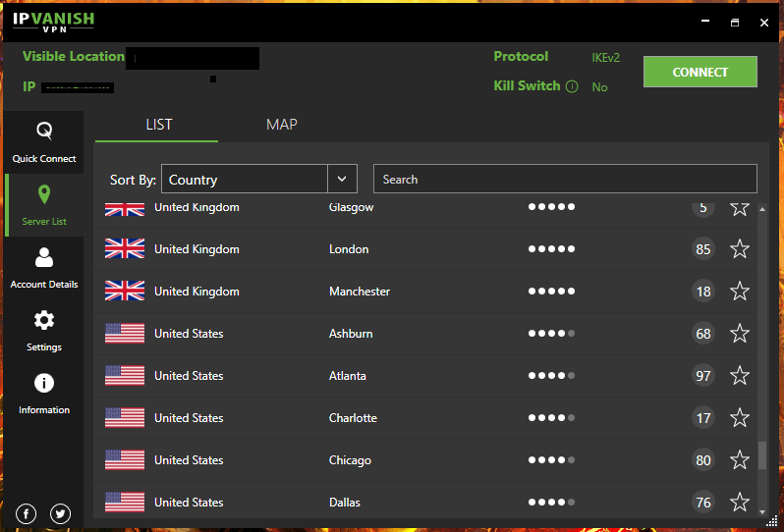The image size is (784, 532).
Task: Open the Settings gear in the sidebar
Action: [44, 331]
